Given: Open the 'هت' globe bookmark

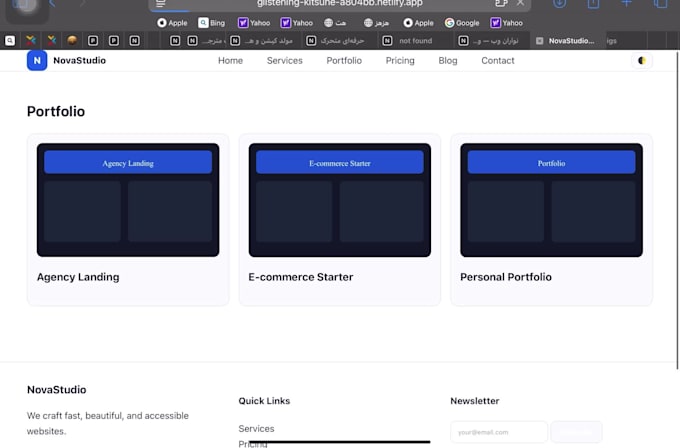Looking at the screenshot, I should (335, 23).
